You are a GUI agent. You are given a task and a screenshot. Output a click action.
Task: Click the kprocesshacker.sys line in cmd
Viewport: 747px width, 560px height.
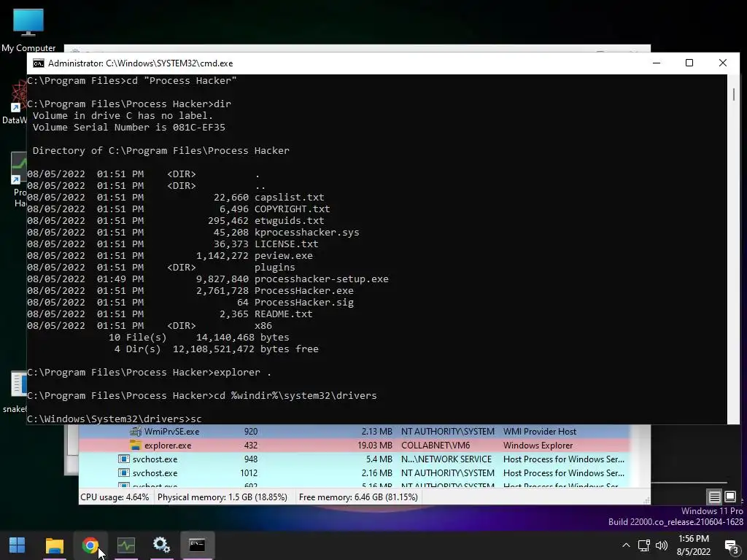pyautogui.click(x=193, y=233)
